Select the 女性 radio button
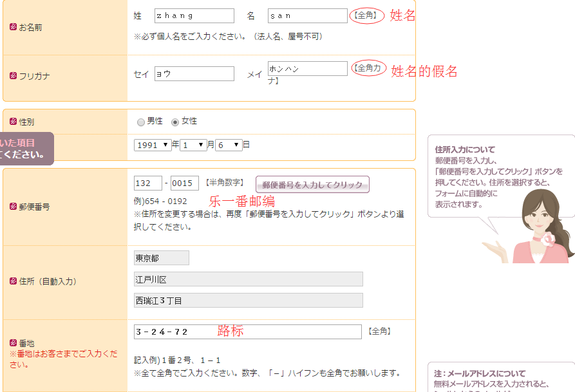This screenshot has height=392, width=575. pos(174,122)
